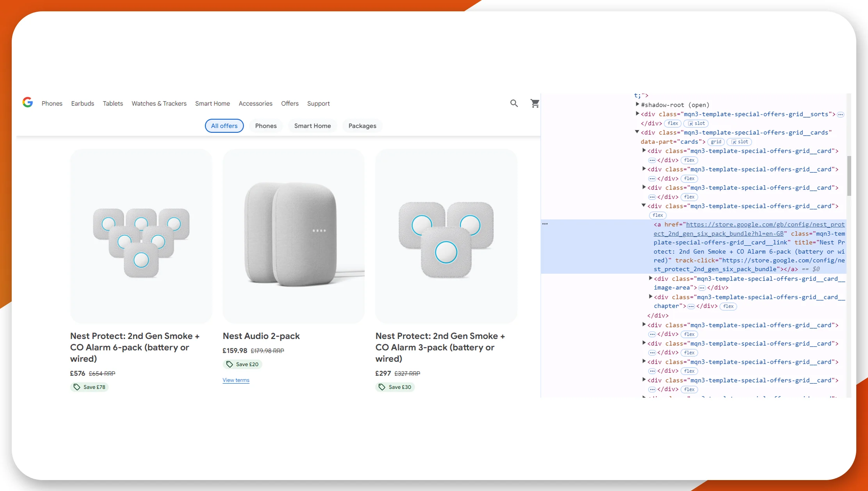Select the All offers filter chip

(224, 126)
